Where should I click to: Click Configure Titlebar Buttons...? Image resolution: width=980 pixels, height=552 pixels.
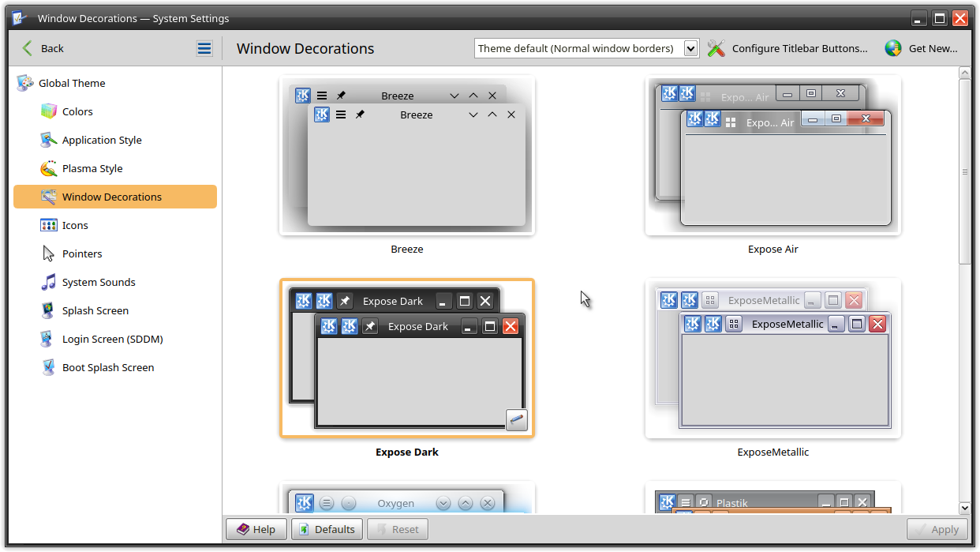[787, 48]
